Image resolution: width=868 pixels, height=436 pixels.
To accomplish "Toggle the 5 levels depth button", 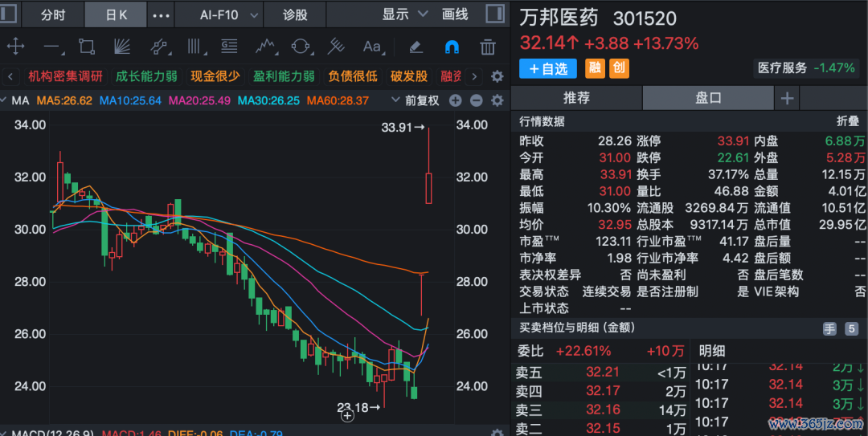I will [851, 329].
